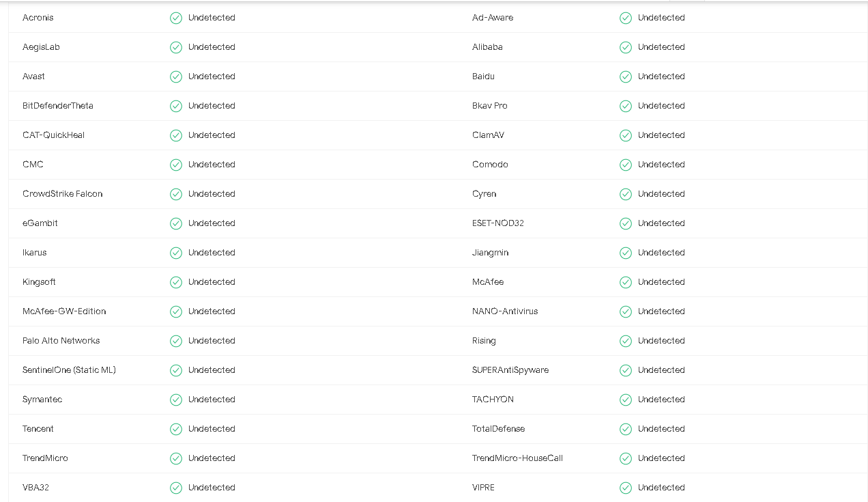The image size is (868, 502).
Task: Click the Avast row's green check icon
Action: [176, 76]
